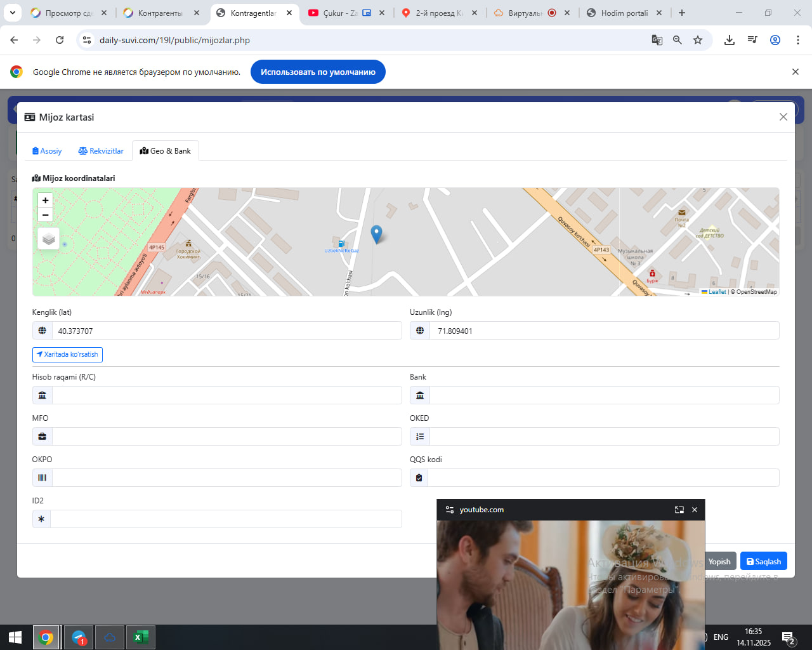
Task: Click the blue location marker on map
Action: 376,234
